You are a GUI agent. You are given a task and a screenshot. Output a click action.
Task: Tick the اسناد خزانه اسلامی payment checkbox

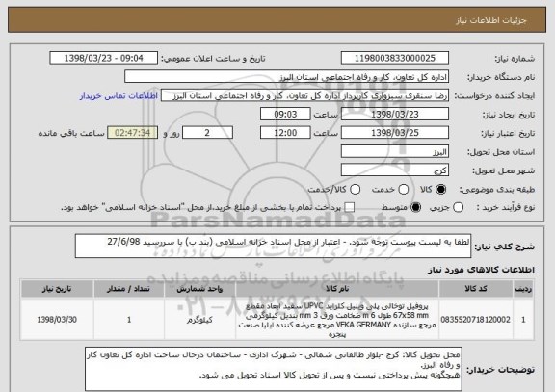pos(350,207)
